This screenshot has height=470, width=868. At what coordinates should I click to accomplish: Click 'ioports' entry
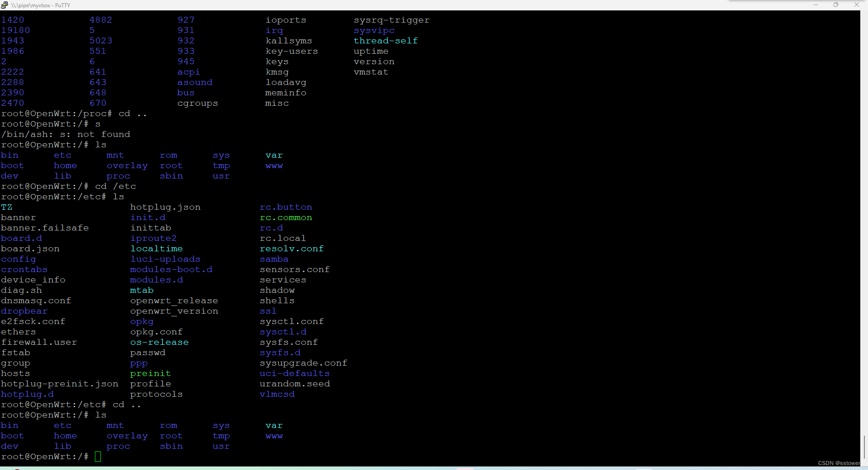click(x=286, y=20)
